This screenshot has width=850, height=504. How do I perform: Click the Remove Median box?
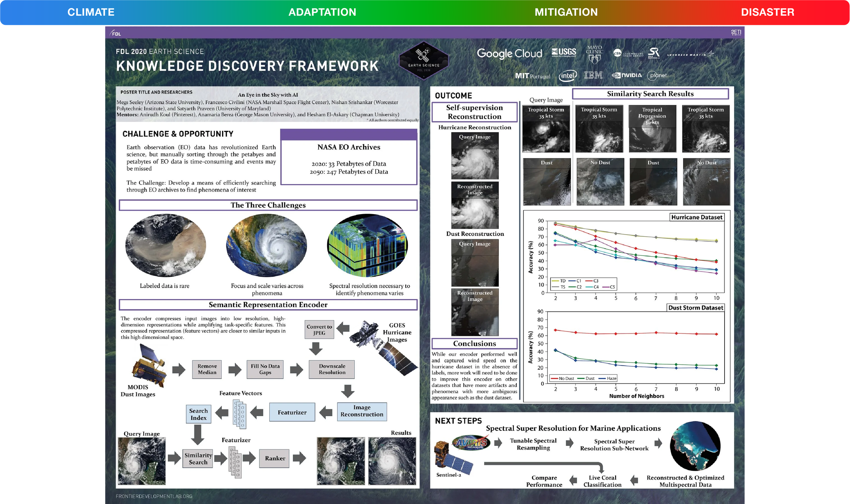pos(207,369)
